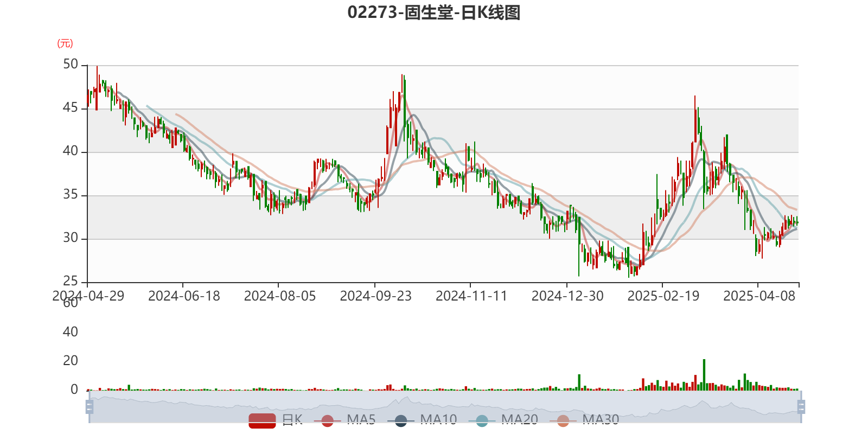The width and height of the screenshot is (868, 434).
Task: Grab the right data zoom slider handle
Action: (x=801, y=406)
